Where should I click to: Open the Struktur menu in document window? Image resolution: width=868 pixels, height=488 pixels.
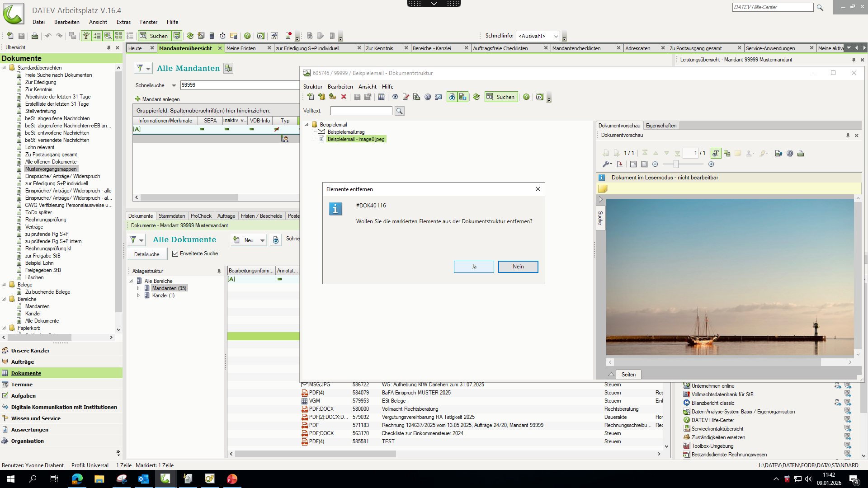(312, 87)
